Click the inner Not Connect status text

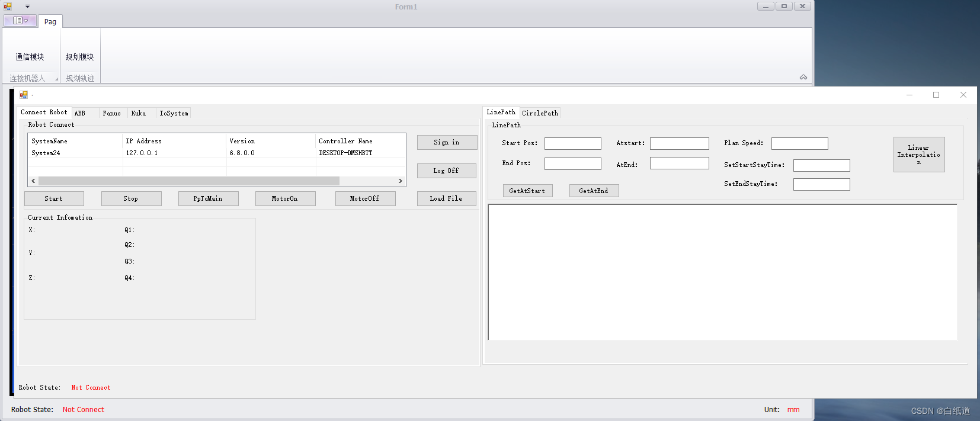click(x=91, y=387)
